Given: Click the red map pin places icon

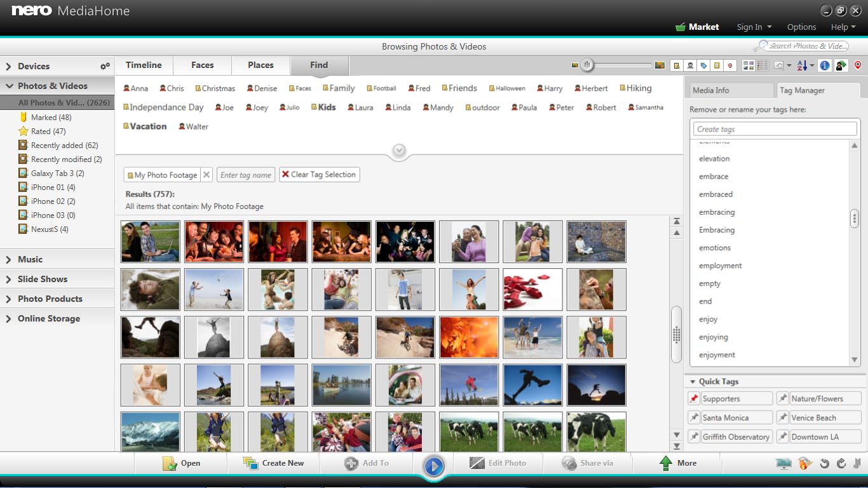Looking at the screenshot, I should coord(858,65).
